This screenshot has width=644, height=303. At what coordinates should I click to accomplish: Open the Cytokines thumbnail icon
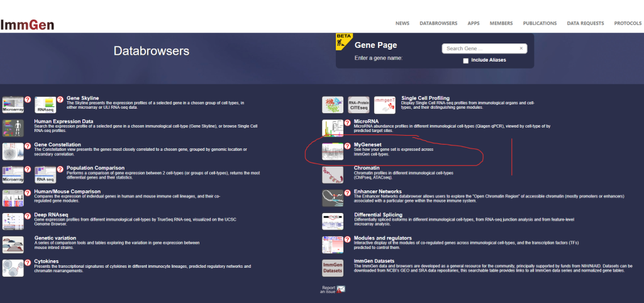click(13, 268)
